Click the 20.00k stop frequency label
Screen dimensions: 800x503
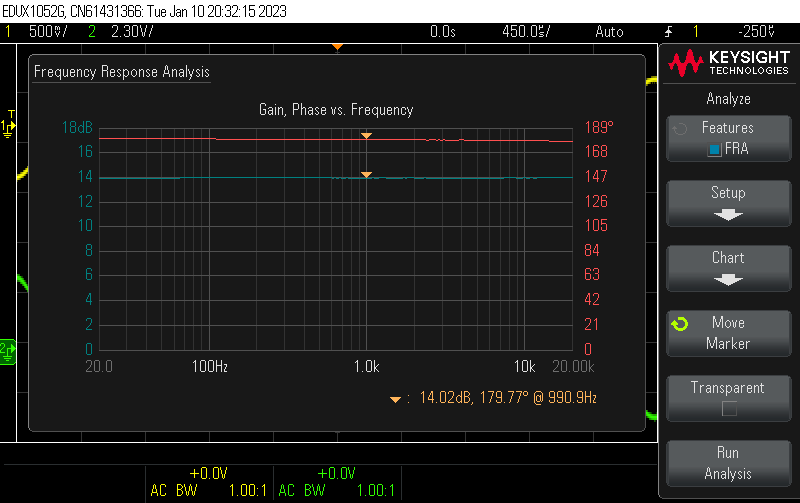coord(573,366)
